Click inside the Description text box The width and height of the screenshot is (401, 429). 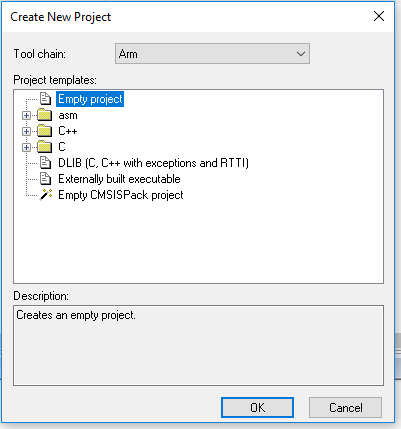(x=198, y=346)
